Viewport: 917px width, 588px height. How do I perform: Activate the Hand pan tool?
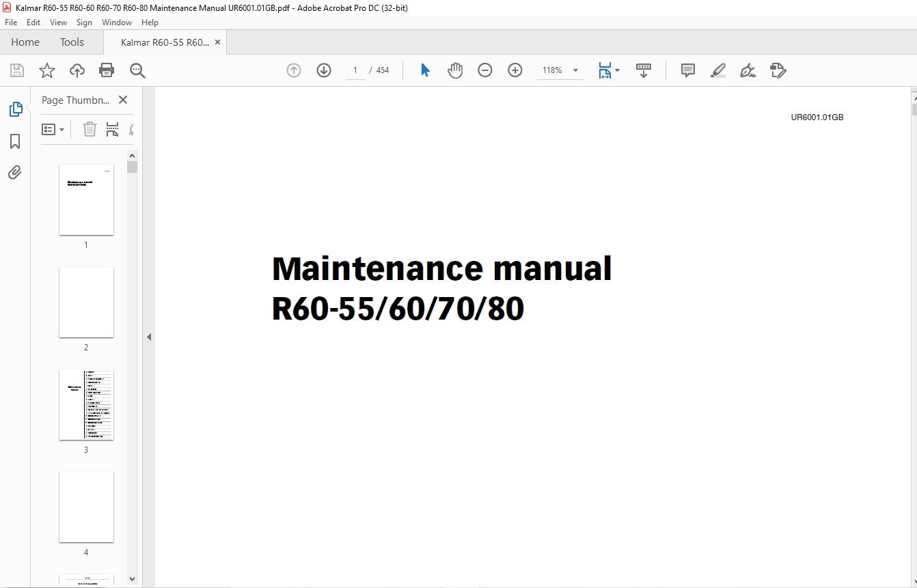click(x=455, y=70)
